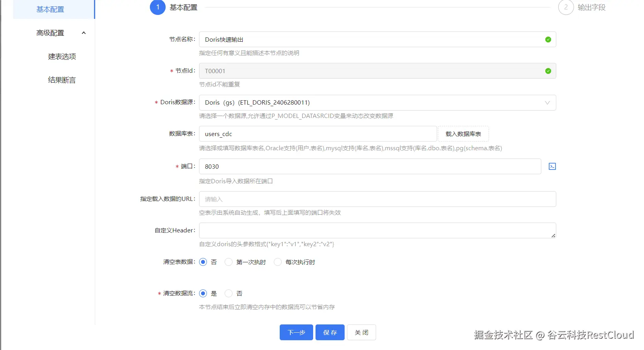This screenshot has height=350, width=644.
Task: Click the 关闭 button
Action: tap(362, 332)
